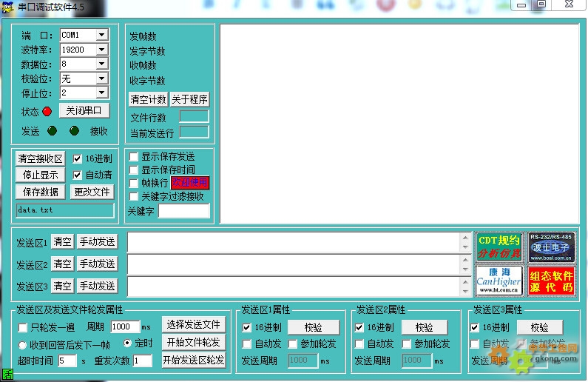588x382 pixels.
Task: Click 校验 button in 发送区1属性
Action: click(x=313, y=327)
